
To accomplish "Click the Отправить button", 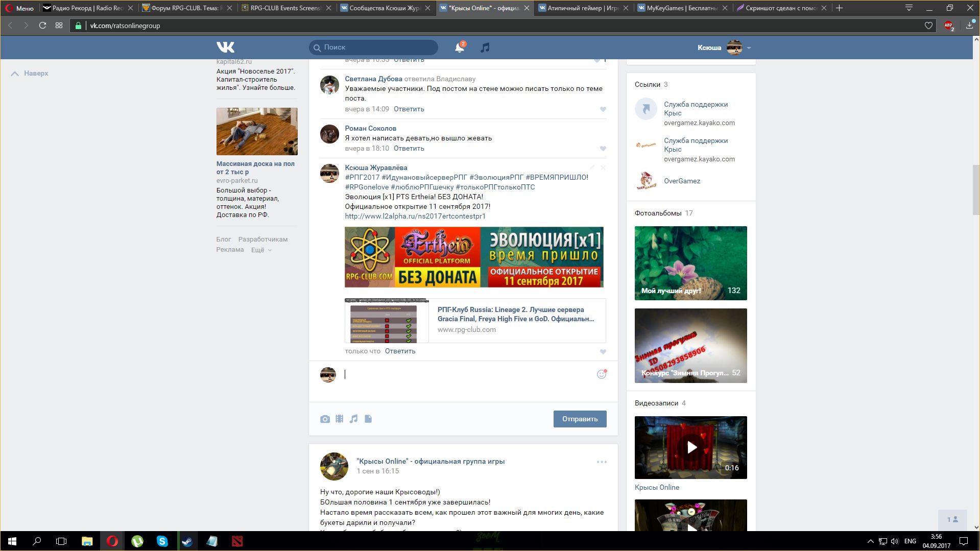I will tap(580, 419).
